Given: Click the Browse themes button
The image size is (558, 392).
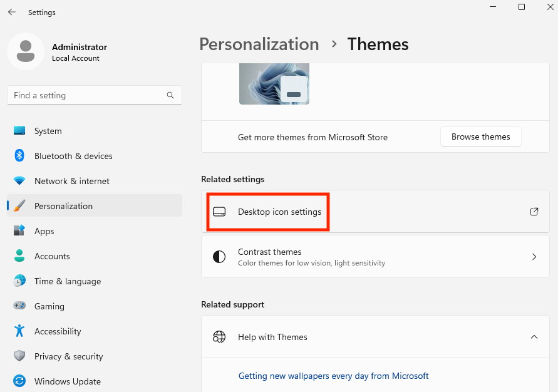Looking at the screenshot, I should (480, 137).
